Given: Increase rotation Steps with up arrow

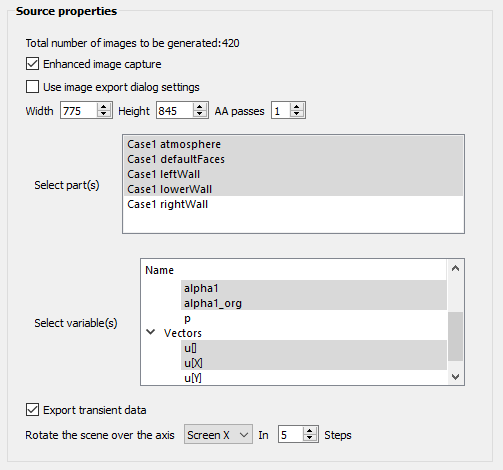Looking at the screenshot, I should tap(310, 430).
